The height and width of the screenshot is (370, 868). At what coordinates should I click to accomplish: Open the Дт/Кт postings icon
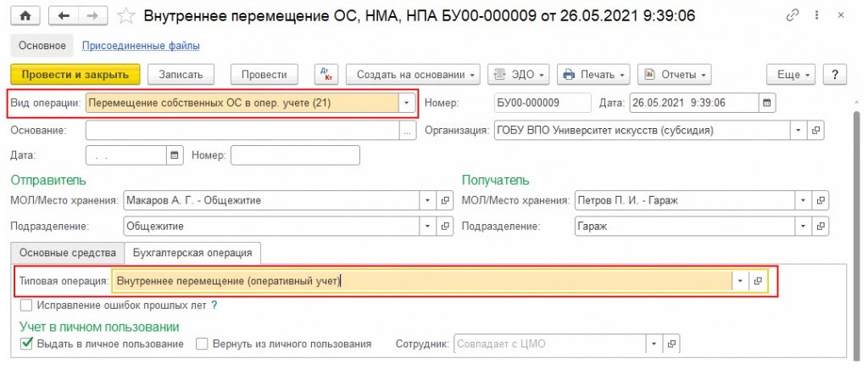point(325,75)
